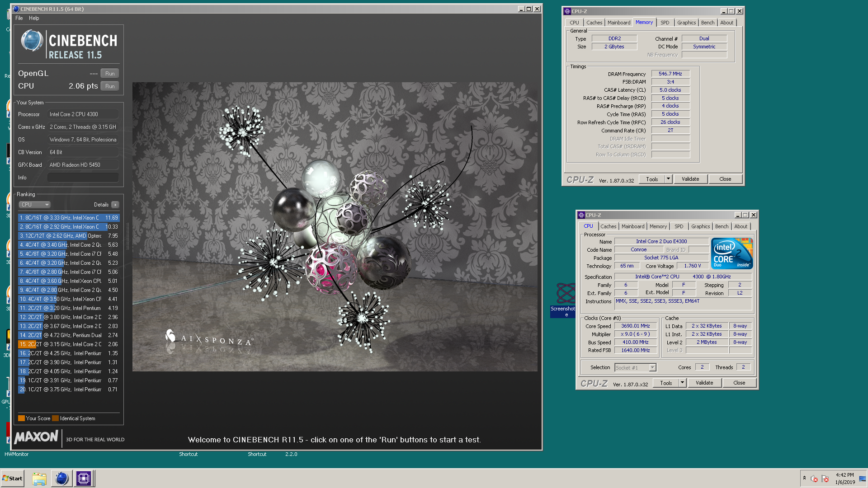Click Close button in lower CPU-Z window
Image resolution: width=868 pixels, height=488 pixels.
pyautogui.click(x=739, y=383)
